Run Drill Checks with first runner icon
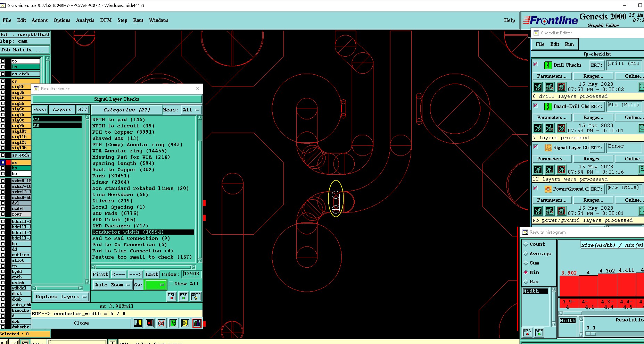The height and width of the screenshot is (344, 644). 538,87
